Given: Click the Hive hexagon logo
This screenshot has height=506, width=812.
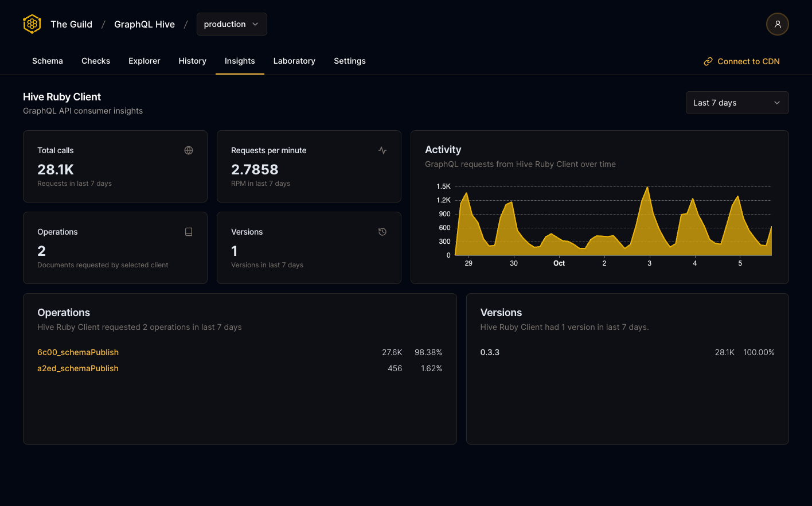Looking at the screenshot, I should (32, 24).
